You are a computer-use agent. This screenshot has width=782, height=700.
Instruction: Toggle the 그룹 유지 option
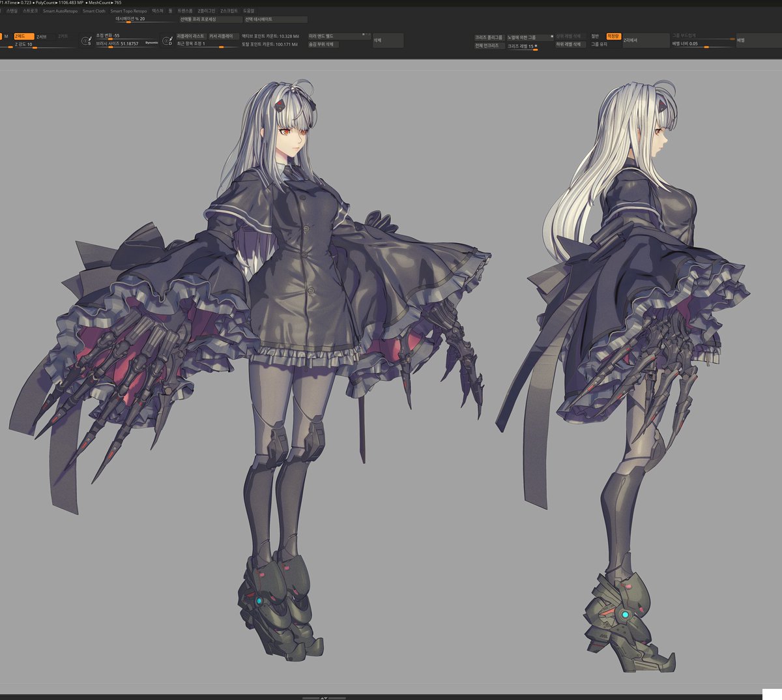pyautogui.click(x=601, y=44)
